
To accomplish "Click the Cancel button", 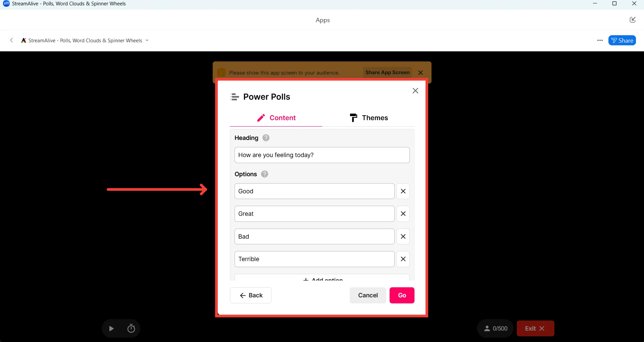I will pos(368,295).
